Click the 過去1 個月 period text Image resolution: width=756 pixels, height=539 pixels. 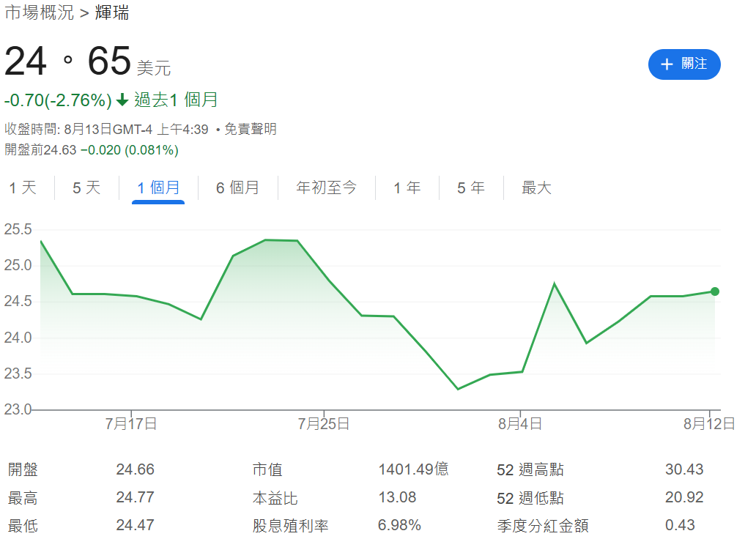point(176,100)
